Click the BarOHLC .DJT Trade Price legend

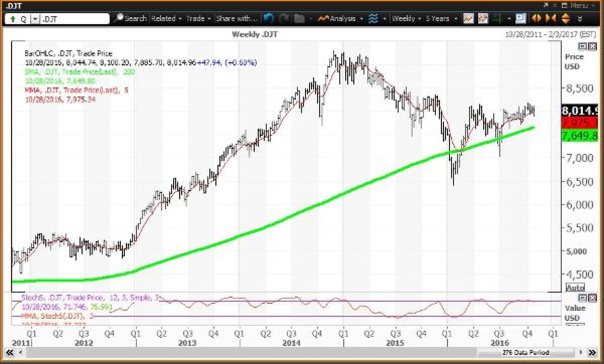tap(68, 53)
